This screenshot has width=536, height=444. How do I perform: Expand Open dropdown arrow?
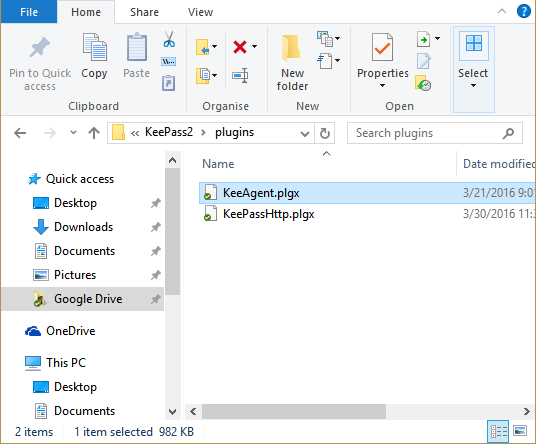[438, 38]
